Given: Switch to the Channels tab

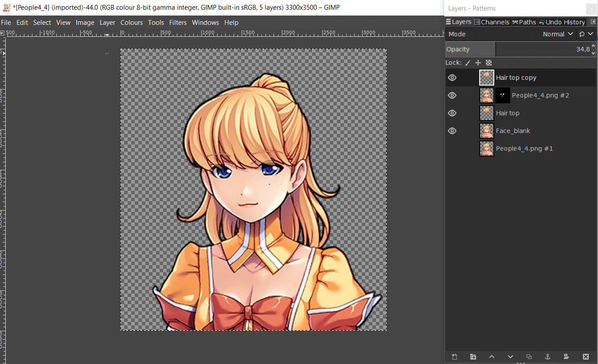Looking at the screenshot, I should 492,22.
